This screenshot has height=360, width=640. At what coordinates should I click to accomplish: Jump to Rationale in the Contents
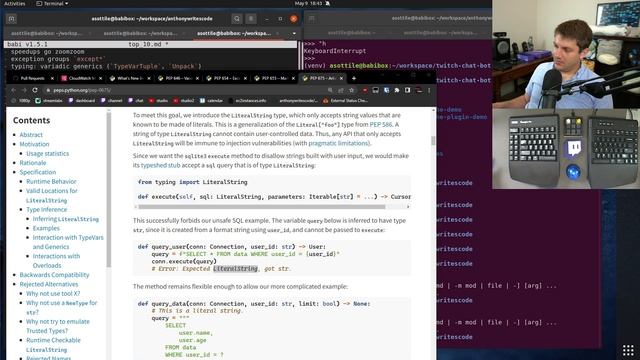pyautogui.click(x=33, y=163)
